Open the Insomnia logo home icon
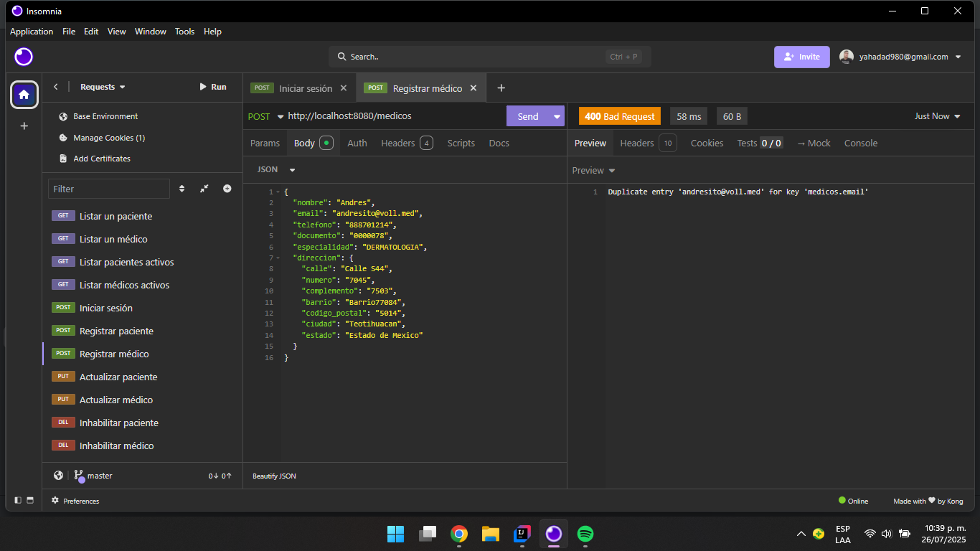The image size is (980, 551). point(24,57)
